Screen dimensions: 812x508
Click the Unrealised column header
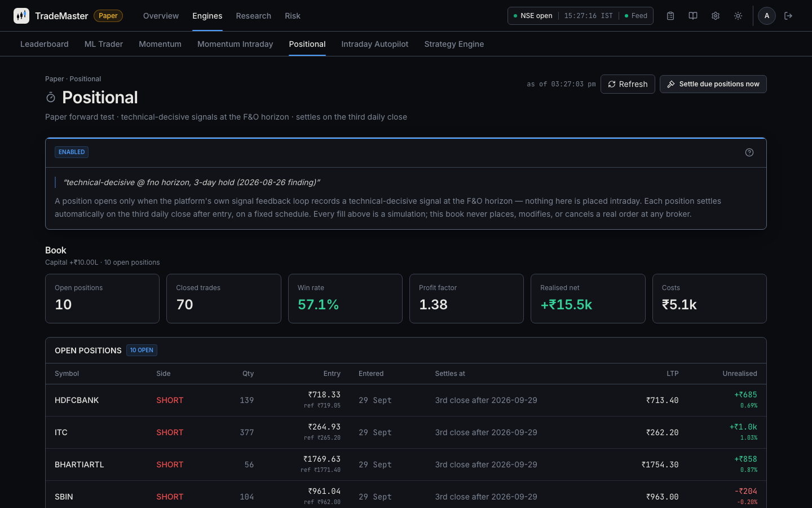pyautogui.click(x=740, y=374)
